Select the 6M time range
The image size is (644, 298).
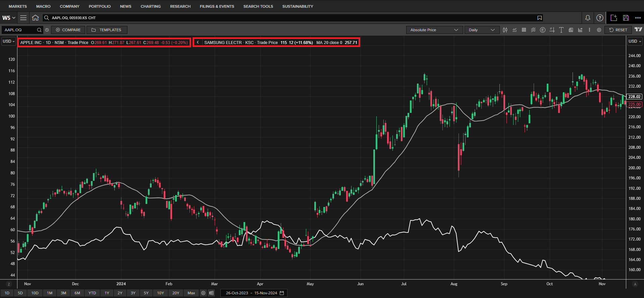(x=77, y=293)
